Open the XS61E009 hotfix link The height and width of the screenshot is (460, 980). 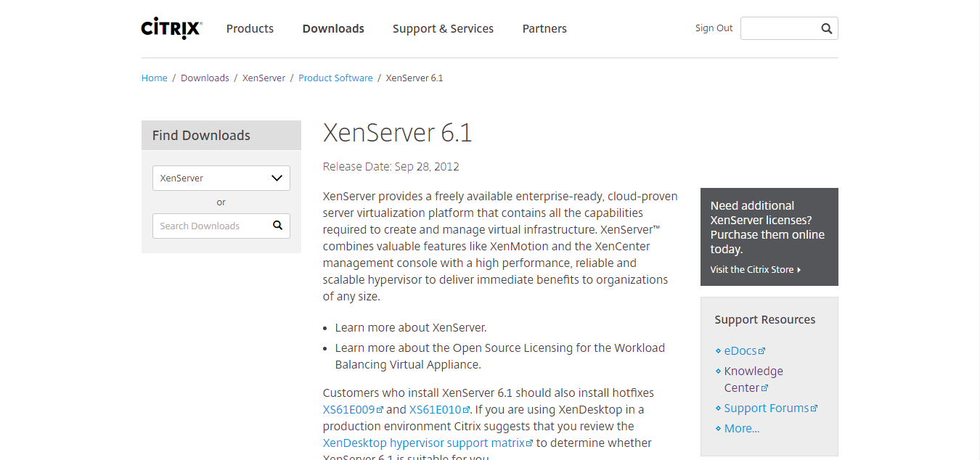pos(348,409)
